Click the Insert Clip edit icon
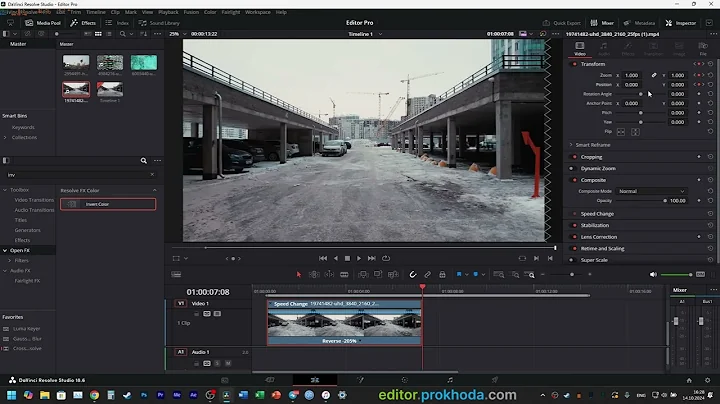720x404 pixels. point(363,275)
